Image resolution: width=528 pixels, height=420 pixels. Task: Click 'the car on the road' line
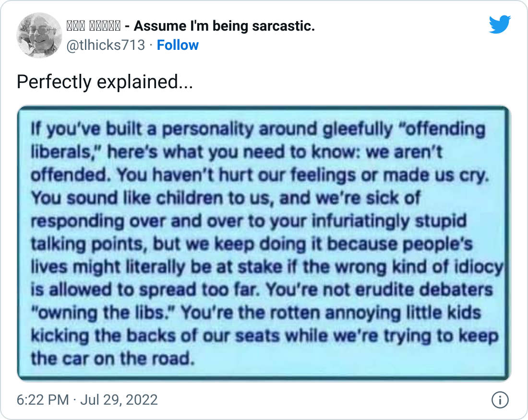pyautogui.click(x=113, y=359)
